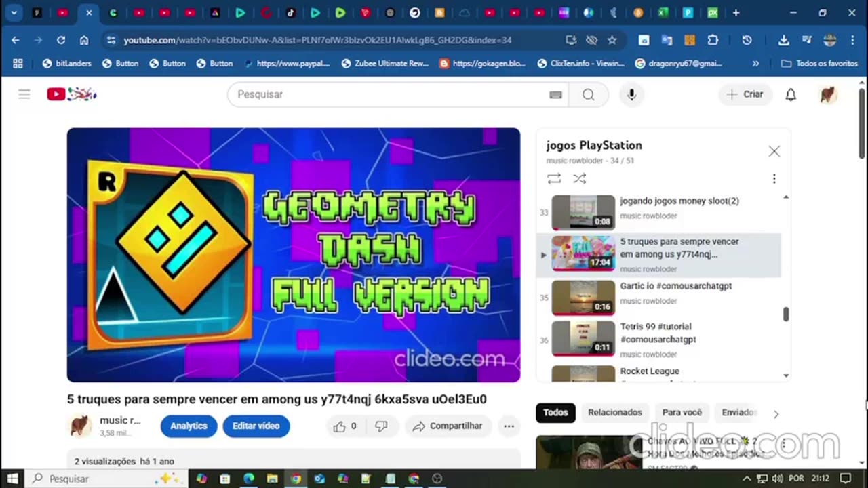Click the playlist scrollbar thumb

pyautogui.click(x=786, y=314)
